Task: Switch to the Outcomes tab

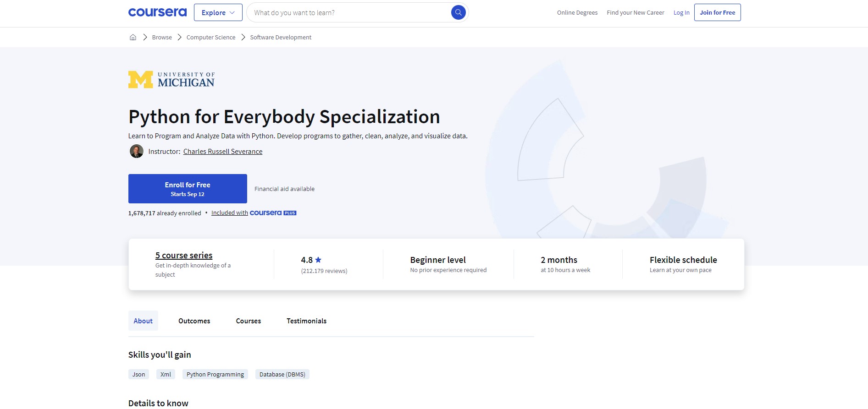Action: click(x=194, y=321)
